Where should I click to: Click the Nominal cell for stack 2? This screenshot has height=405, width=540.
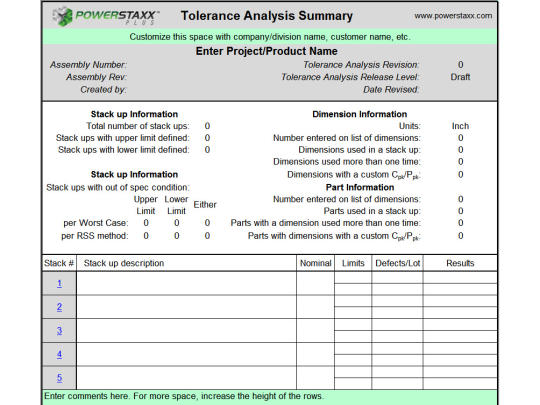(x=315, y=307)
